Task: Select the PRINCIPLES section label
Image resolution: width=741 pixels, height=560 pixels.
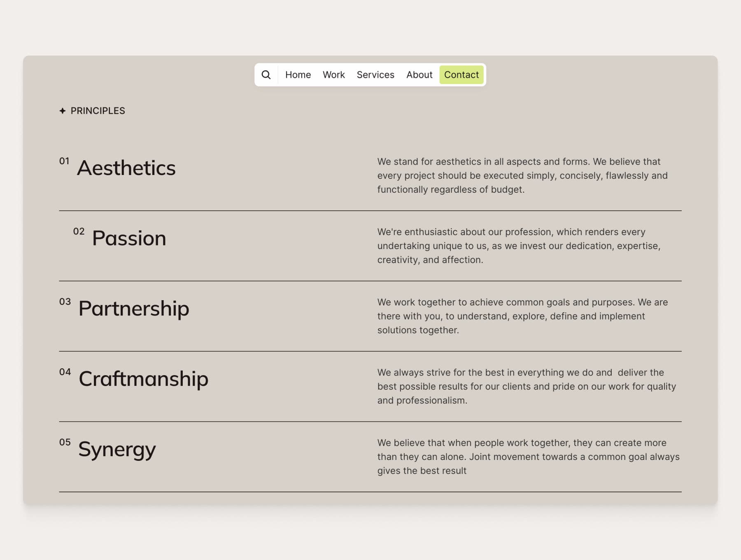Action: pos(98,111)
